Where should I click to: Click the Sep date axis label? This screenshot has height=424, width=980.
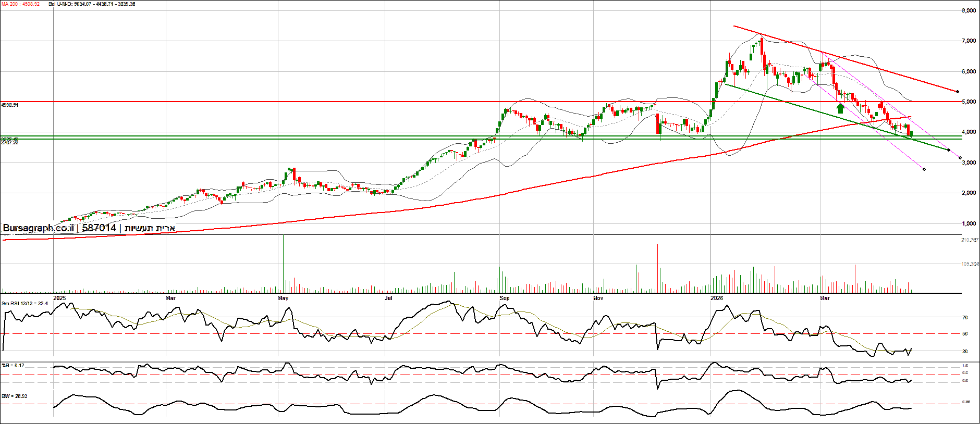[504, 298]
